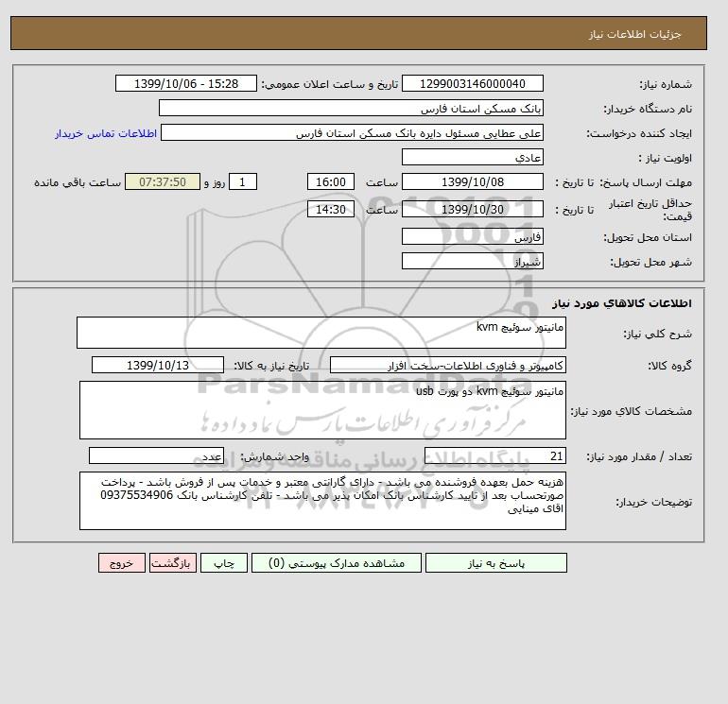Screen dimensions: 728x704
Task: Click the text ساعت باقی مانده
Action: tap(78, 182)
